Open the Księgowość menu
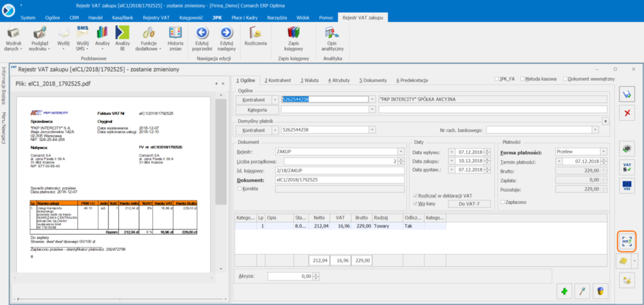This screenshot has width=644, height=305. [190, 18]
